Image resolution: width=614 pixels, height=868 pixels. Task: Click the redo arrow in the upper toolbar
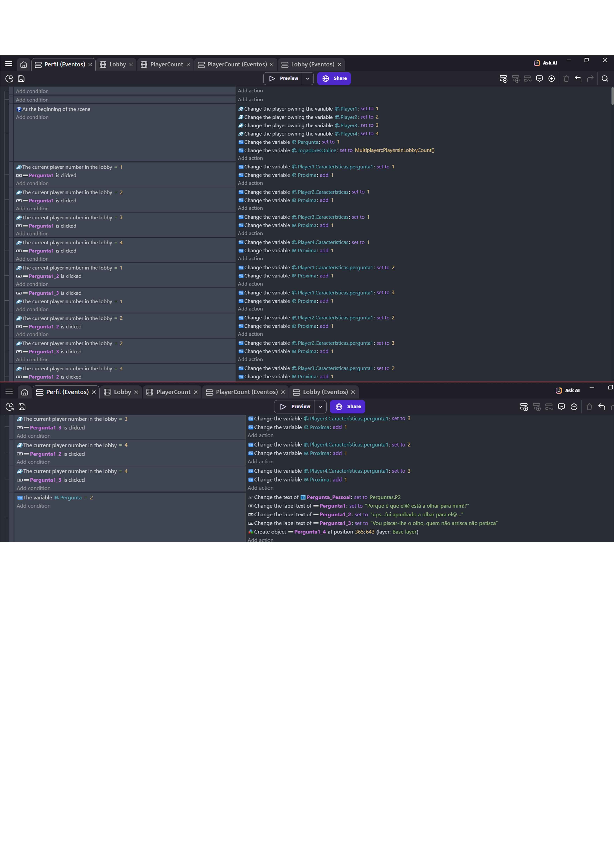tap(590, 79)
